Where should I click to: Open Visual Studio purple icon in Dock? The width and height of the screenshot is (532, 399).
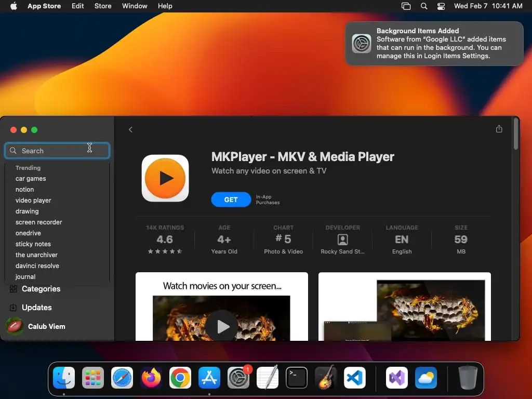[x=397, y=378]
